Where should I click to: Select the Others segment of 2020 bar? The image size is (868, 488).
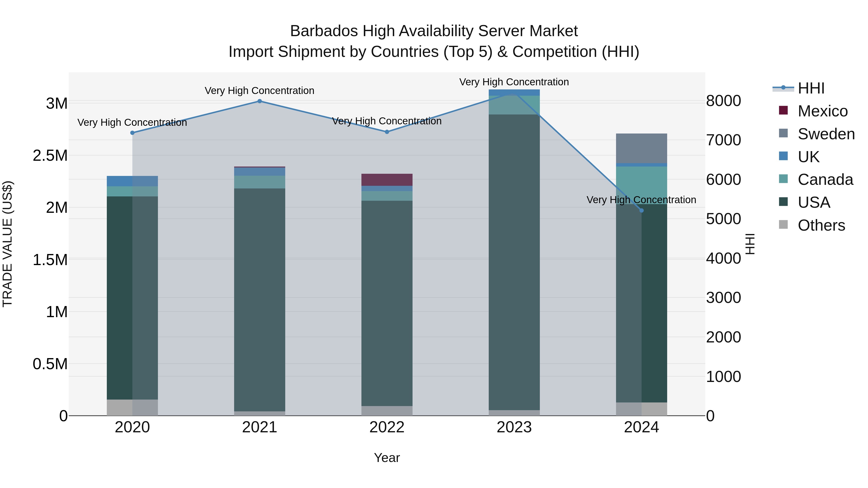132,408
